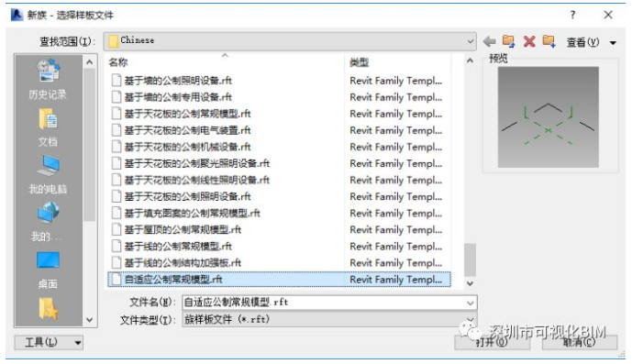Select file 基于线的公制常规模型.rft
The width and height of the screenshot is (632, 364).
279,246
